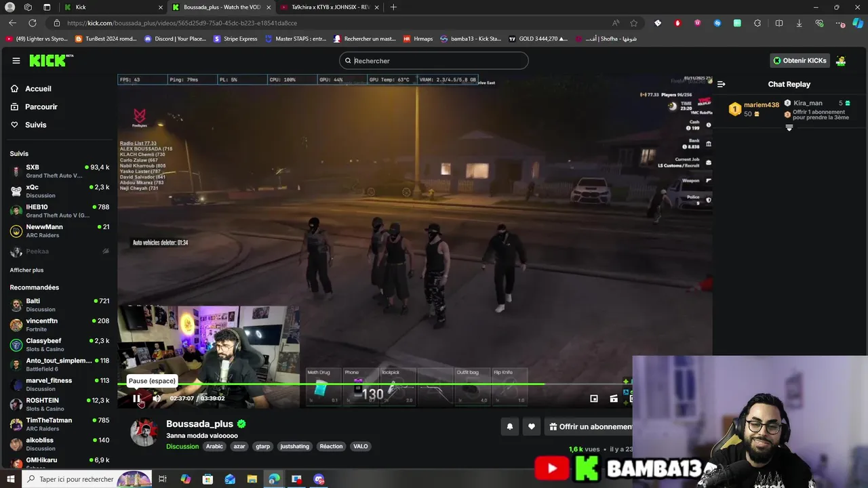The height and width of the screenshot is (488, 868).
Task: Switch to the first Kick browser tab
Action: tap(112, 7)
